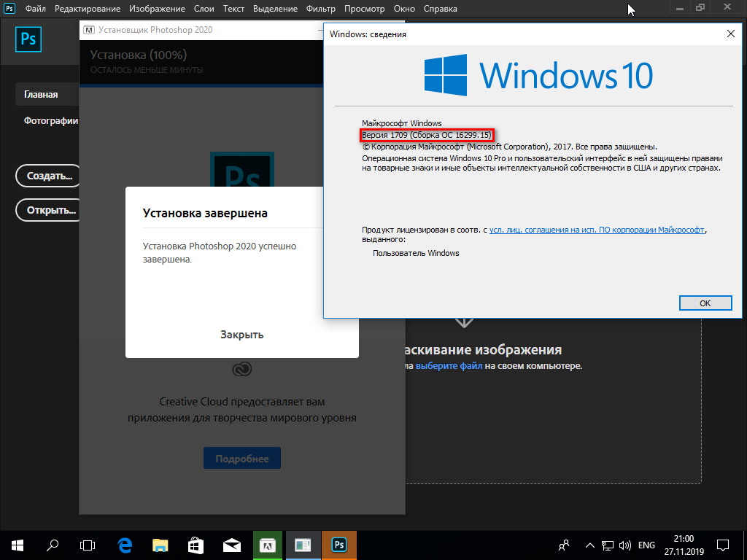Viewport: 747px width, 560px height.
Task: Minimize the Photoshop window
Action: pyautogui.click(x=680, y=8)
